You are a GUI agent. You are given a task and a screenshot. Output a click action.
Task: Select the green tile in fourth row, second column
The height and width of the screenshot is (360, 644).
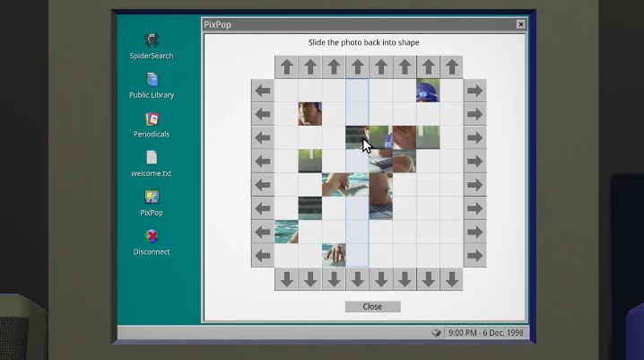(310, 161)
